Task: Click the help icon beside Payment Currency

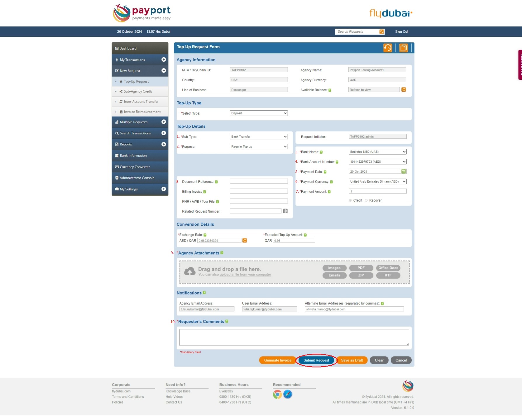Action: tap(331, 182)
